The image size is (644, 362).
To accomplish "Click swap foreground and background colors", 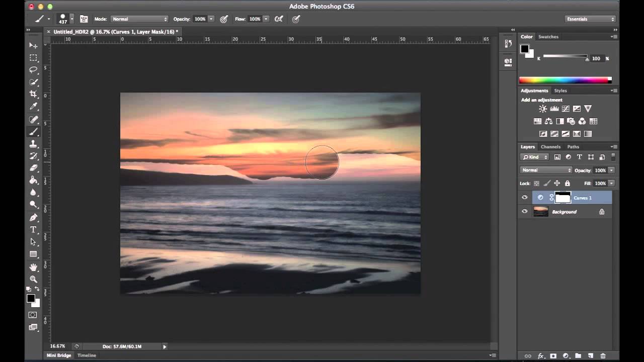I will point(37,289).
